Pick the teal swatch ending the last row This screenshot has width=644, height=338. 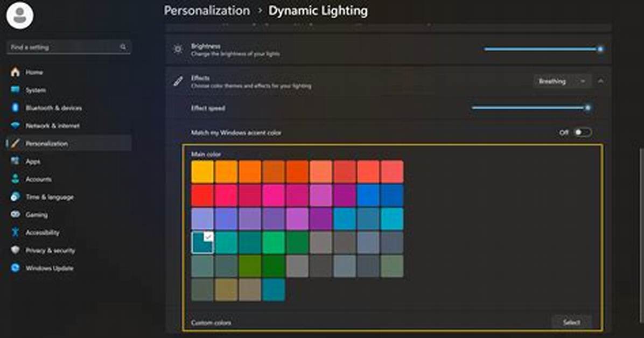click(x=274, y=290)
